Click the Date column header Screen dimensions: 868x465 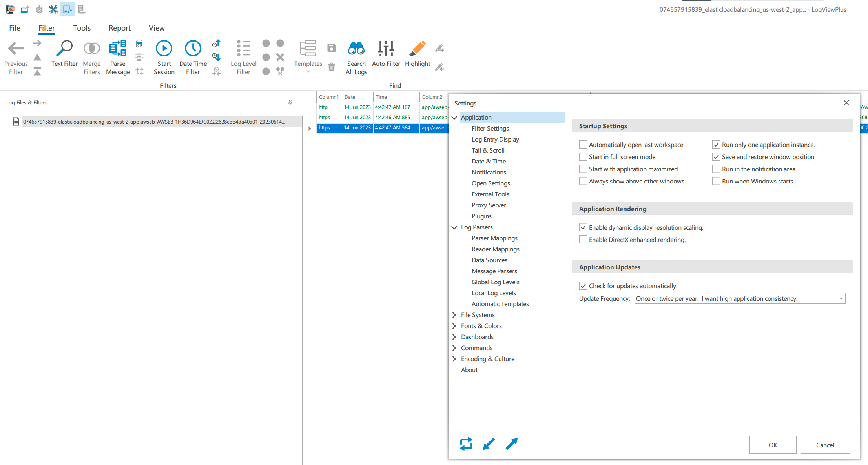pyautogui.click(x=357, y=97)
